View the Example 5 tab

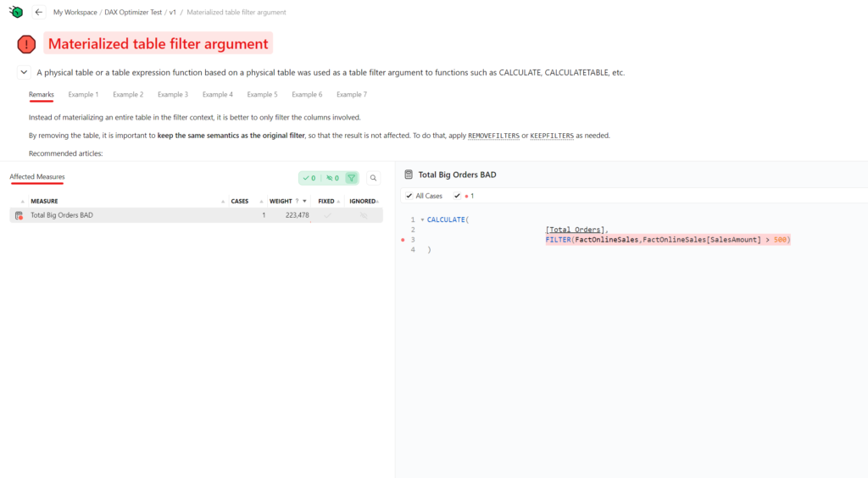(263, 95)
